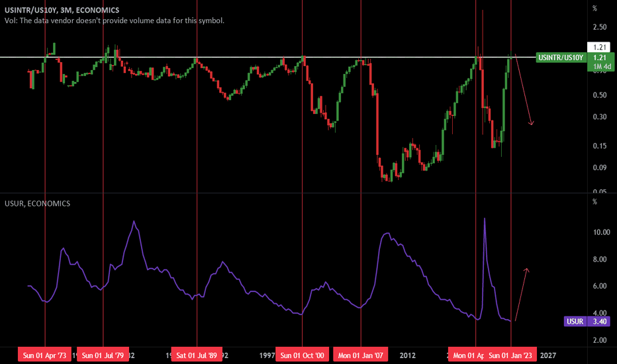Image resolution: width=617 pixels, height=364 pixels.
Task: Click the 'Sun 01 Oct '00' date label
Action: 303,355
